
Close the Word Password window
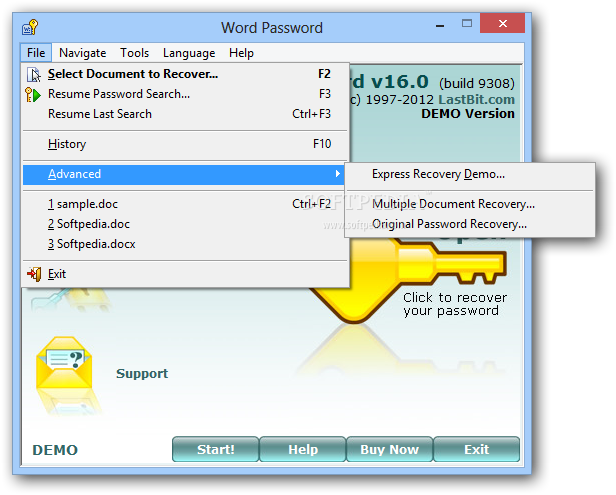[x=502, y=24]
